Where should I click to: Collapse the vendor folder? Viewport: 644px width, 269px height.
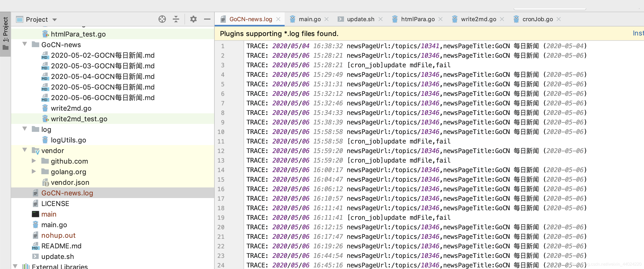click(25, 150)
